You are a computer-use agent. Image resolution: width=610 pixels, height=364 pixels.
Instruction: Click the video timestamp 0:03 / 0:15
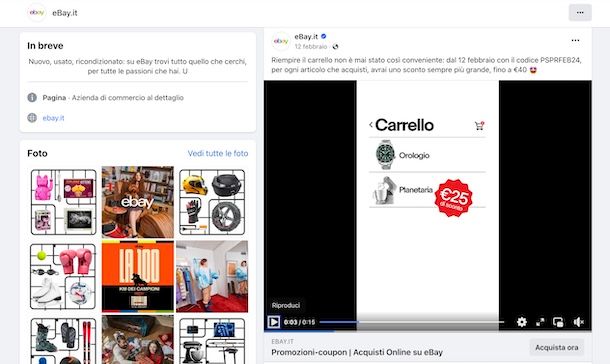click(x=299, y=322)
